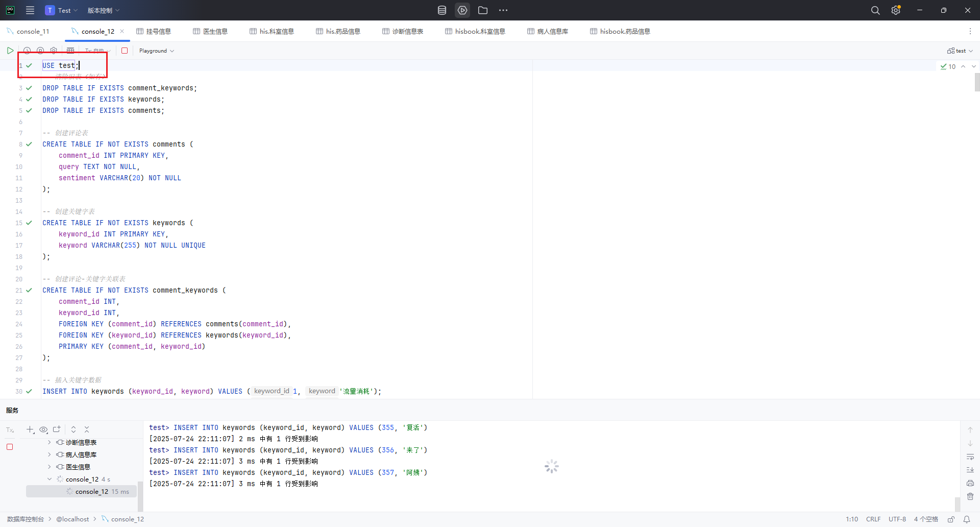Switch to the his.科室信息 tab
Screen dimensions: 980x527
[276, 31]
